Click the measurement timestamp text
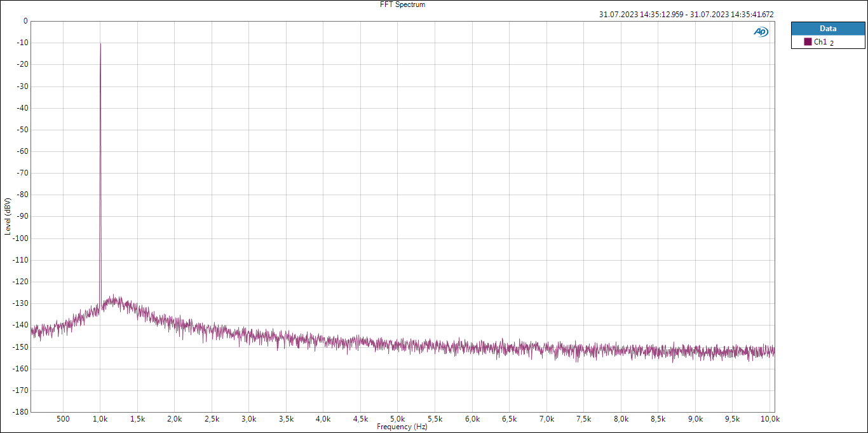Screen dimensions: 868x433 pos(686,14)
